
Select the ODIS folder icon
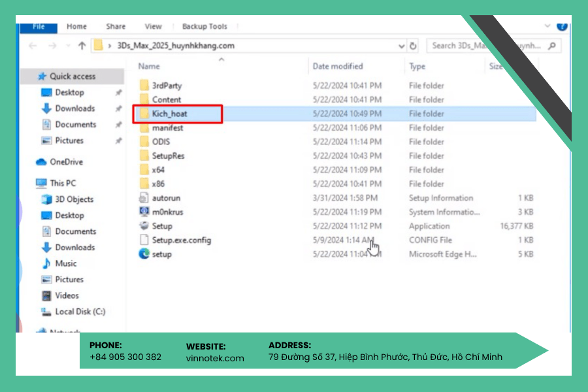[x=144, y=142]
